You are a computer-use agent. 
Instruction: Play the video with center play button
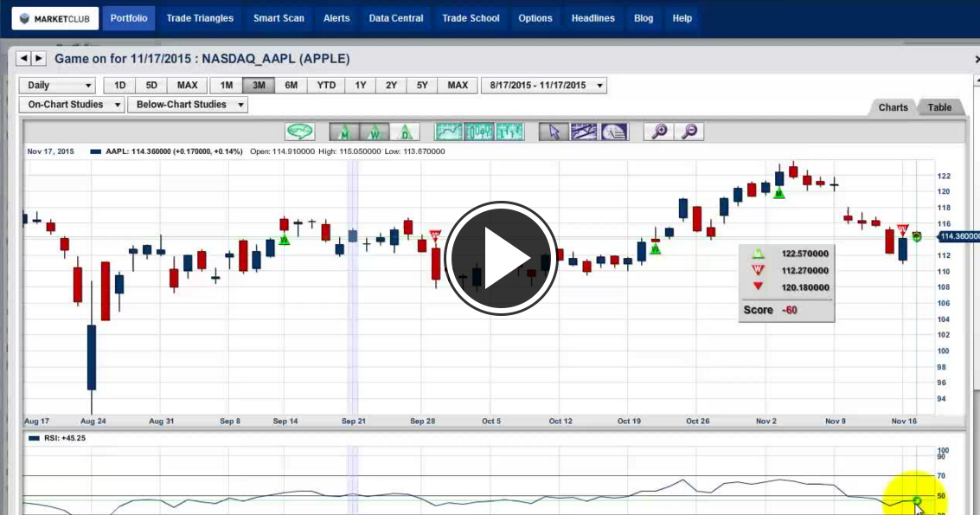(501, 257)
